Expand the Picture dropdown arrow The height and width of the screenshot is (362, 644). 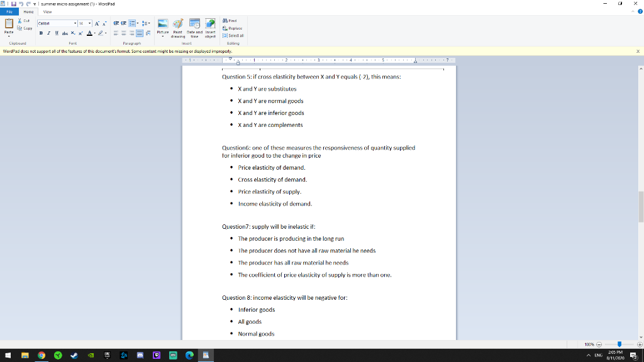[162, 36]
